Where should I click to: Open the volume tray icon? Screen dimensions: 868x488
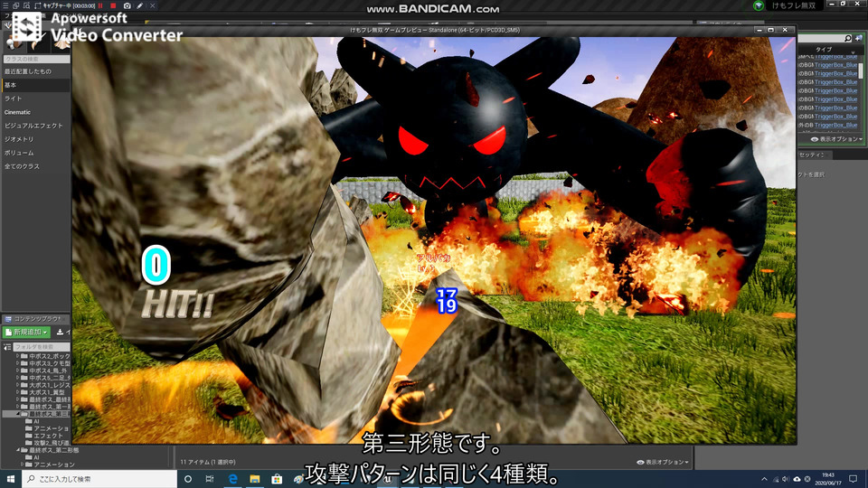[786, 479]
